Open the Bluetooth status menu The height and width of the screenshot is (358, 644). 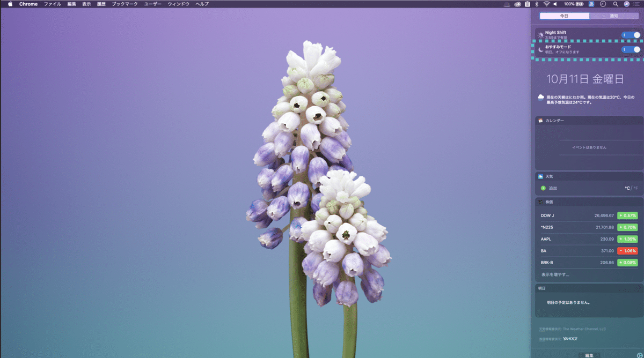click(537, 4)
